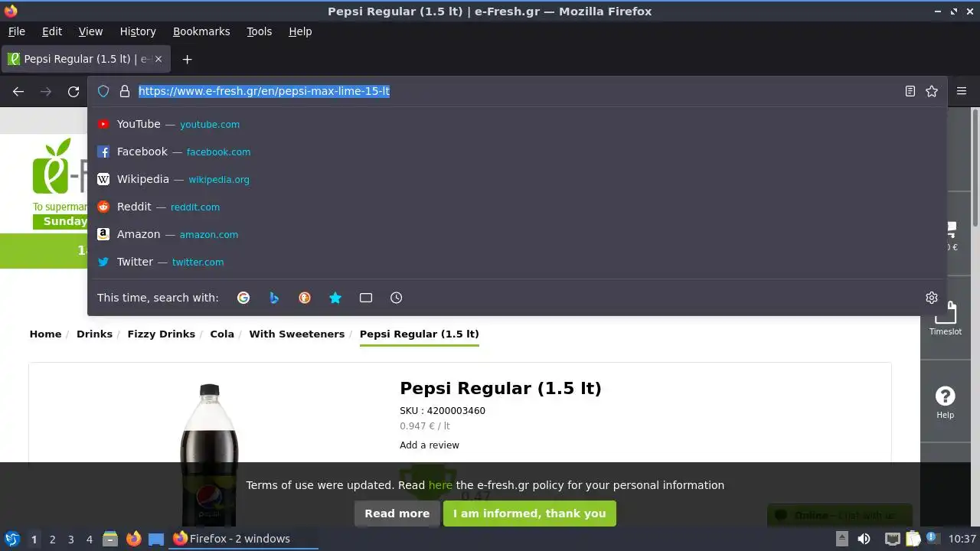Select the Pepsi Regular browser tab
Image resolution: width=980 pixels, height=551 pixels.
pos(86,59)
